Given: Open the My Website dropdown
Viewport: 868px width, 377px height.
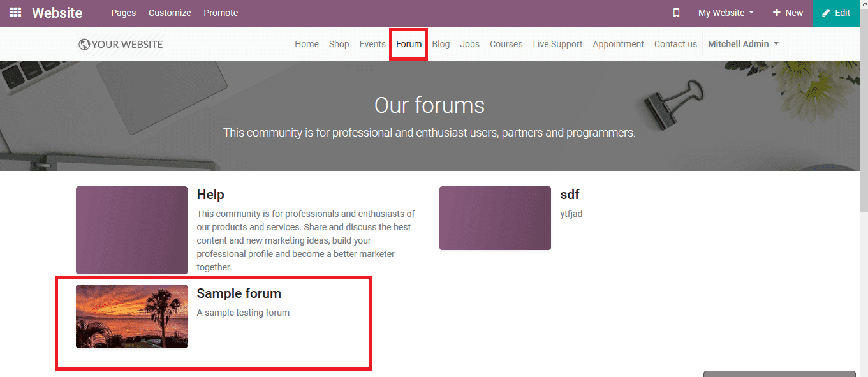Looking at the screenshot, I should click(x=726, y=13).
